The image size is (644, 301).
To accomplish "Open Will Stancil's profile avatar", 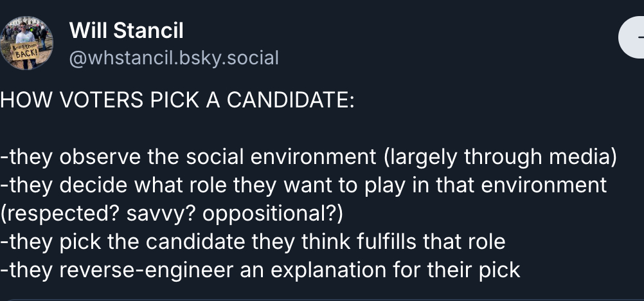I will [26, 42].
